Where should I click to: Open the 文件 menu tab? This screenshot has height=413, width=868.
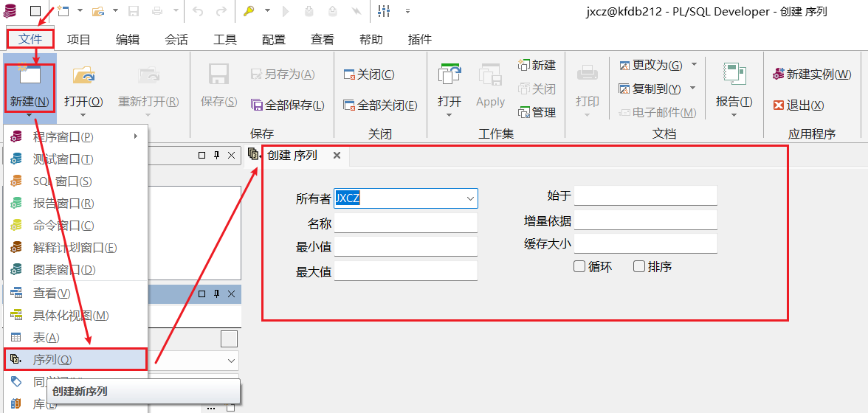point(30,39)
